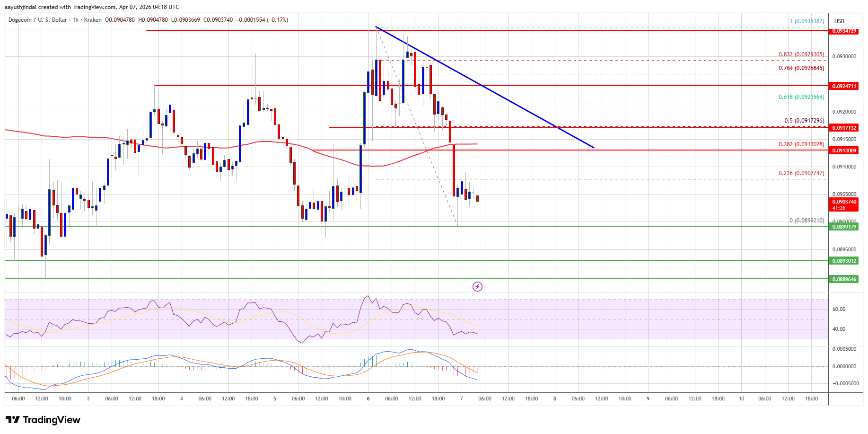Select the USD currency label at top right
This screenshot has height=434, width=868.
839,20
